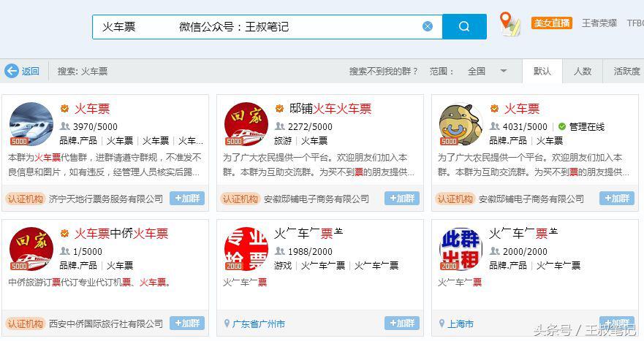
Task: Click +加群 for the 广东省广州市 group
Action: tap(402, 323)
